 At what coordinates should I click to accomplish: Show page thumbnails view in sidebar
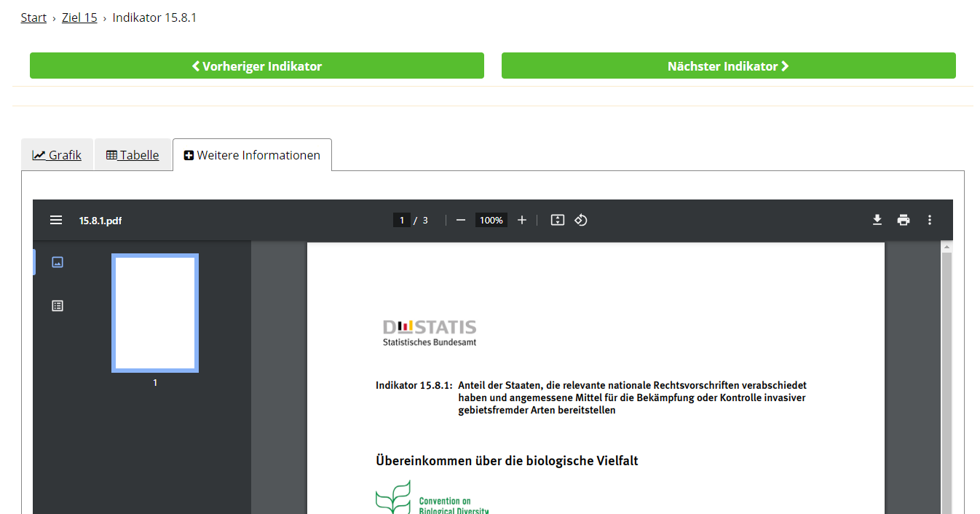58,262
